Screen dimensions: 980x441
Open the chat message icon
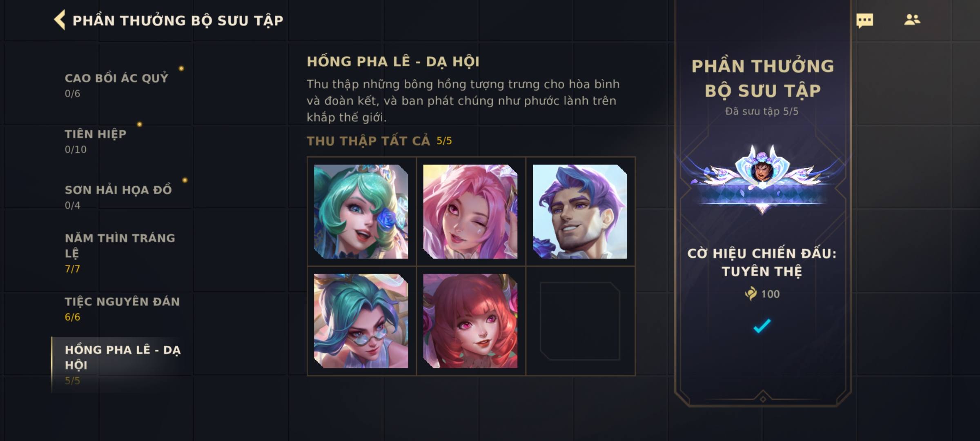(864, 20)
